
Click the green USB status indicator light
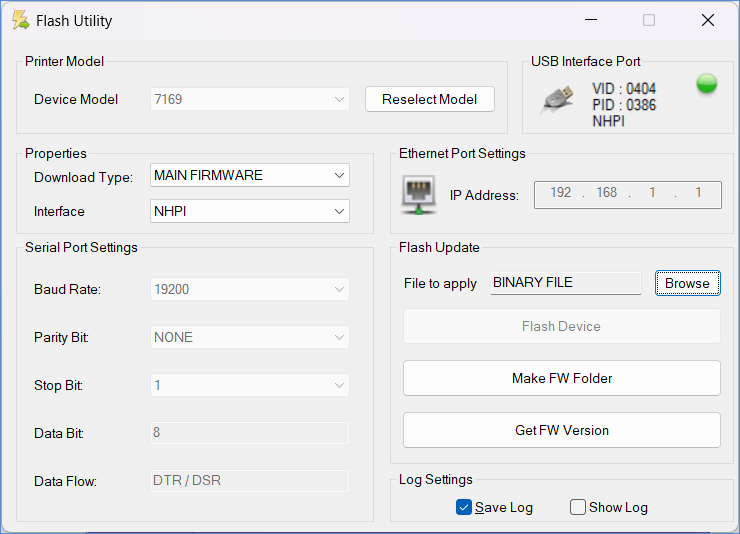point(706,84)
